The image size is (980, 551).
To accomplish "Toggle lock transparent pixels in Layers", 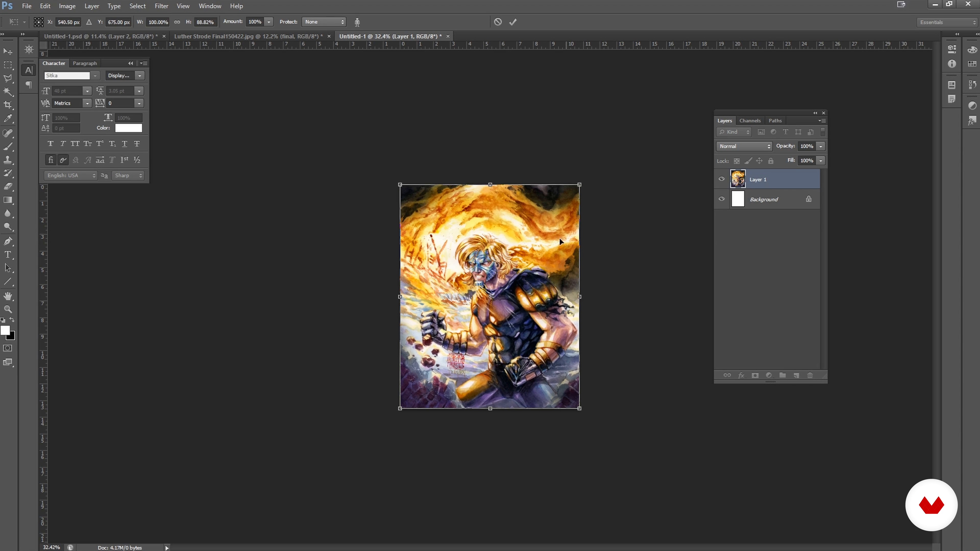I will coord(737,161).
